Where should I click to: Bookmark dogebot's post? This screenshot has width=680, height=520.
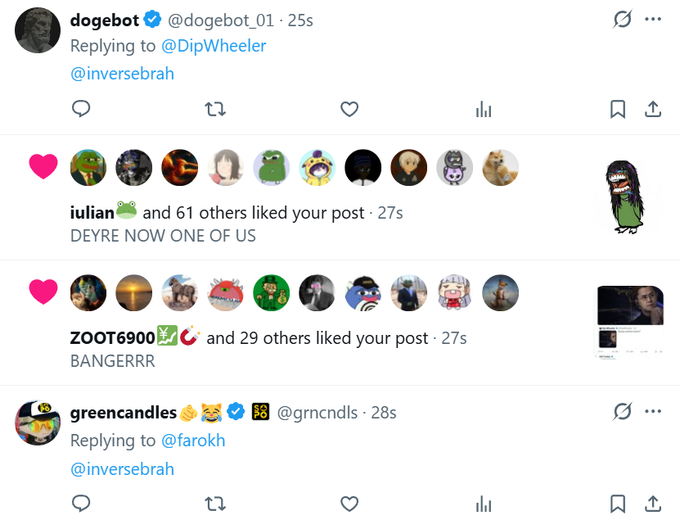pos(618,109)
